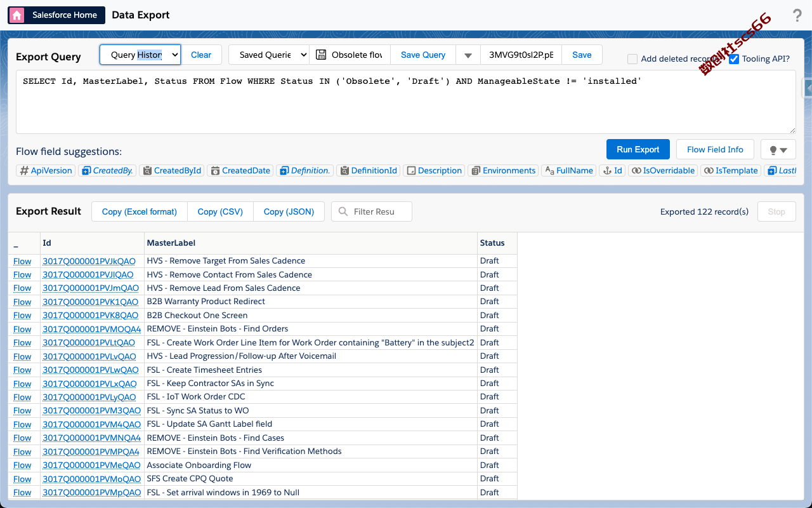Click the Id column header

[92, 243]
